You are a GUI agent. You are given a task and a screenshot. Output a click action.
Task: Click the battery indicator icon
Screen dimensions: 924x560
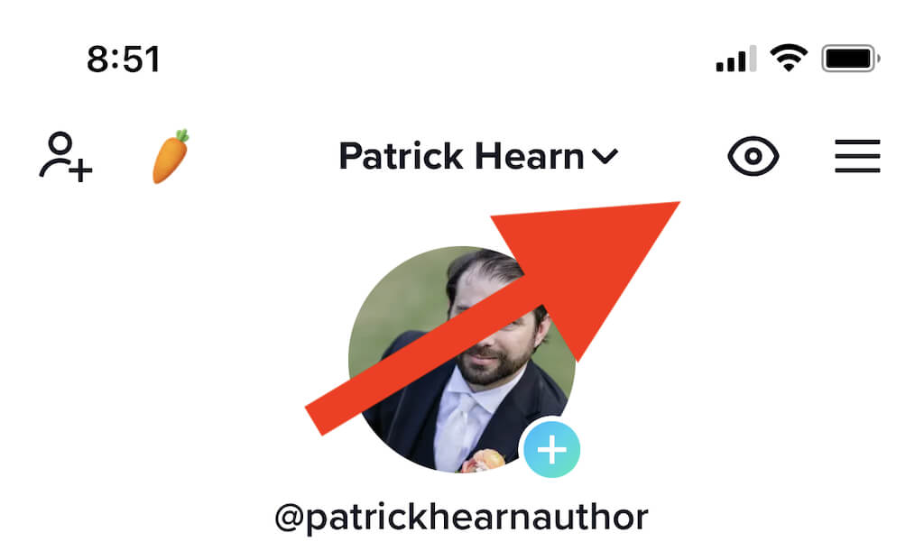click(850, 59)
